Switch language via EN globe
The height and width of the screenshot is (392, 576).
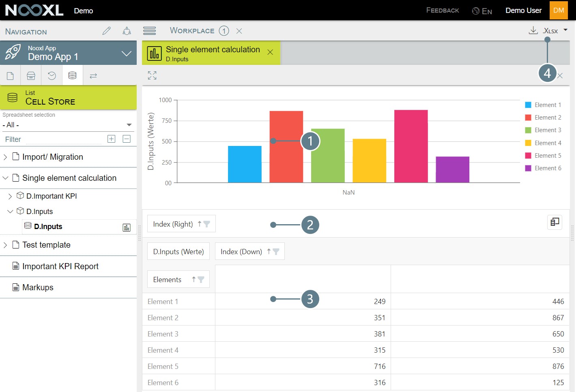coord(482,11)
